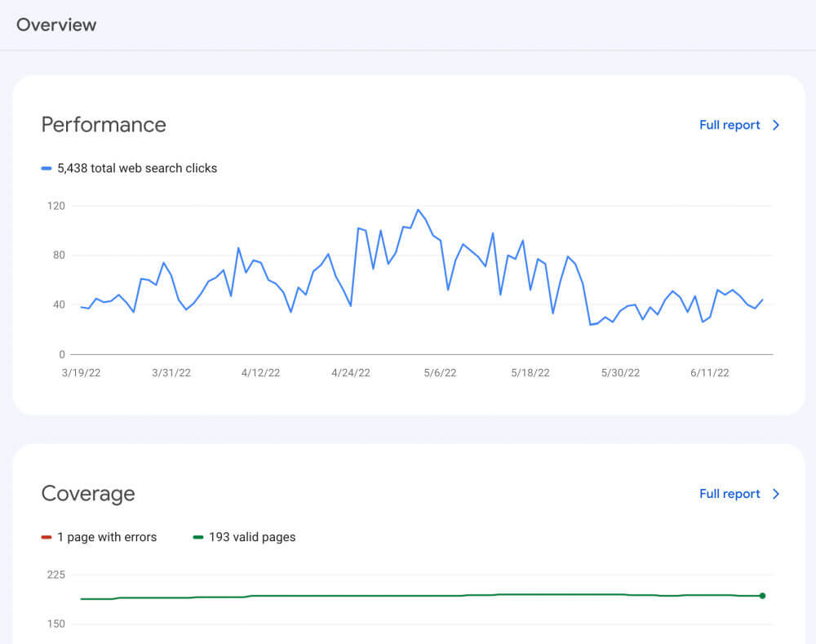Click the 4/24/22 date axis label

point(351,373)
